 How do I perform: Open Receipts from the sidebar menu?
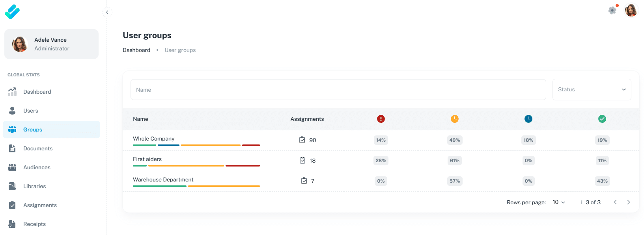pyautogui.click(x=51, y=224)
